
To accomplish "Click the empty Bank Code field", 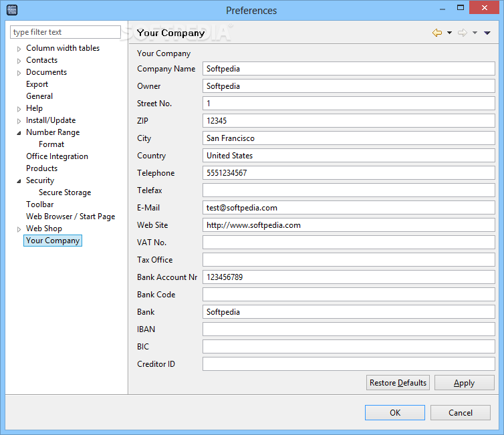I will click(x=349, y=294).
